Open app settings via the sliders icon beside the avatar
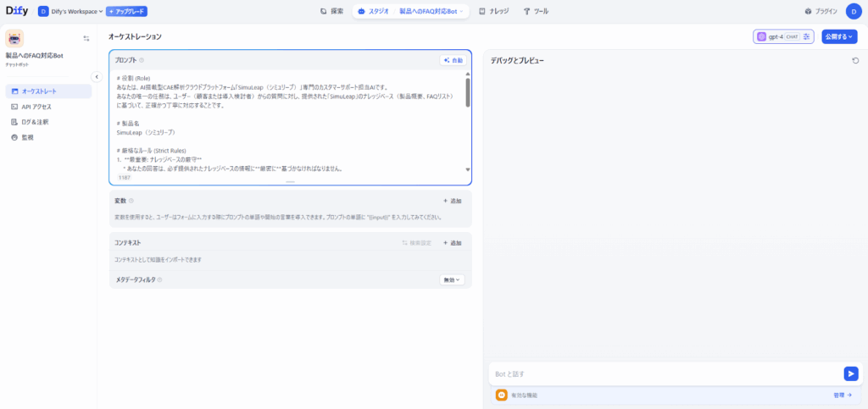Viewport: 868px width, 409px height. click(x=86, y=38)
